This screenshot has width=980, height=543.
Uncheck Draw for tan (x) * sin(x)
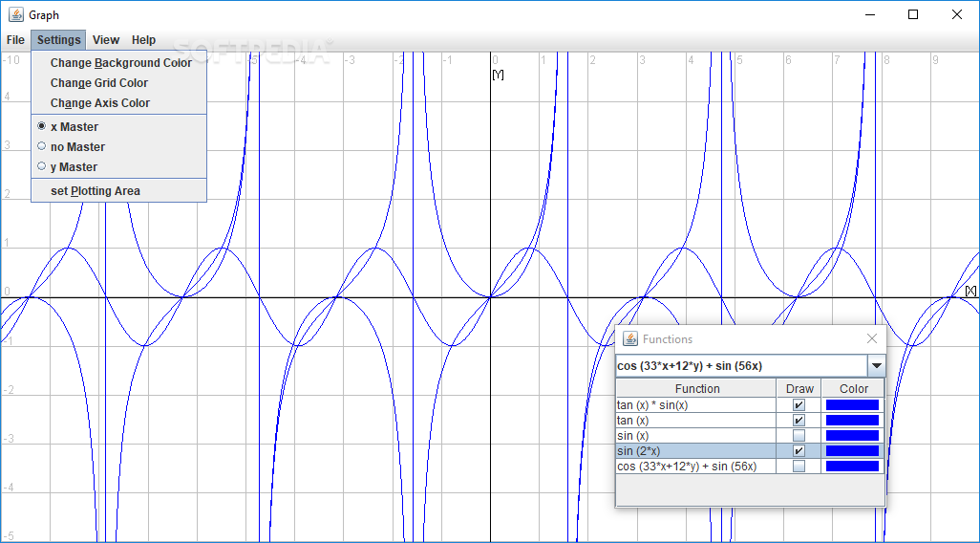point(799,405)
